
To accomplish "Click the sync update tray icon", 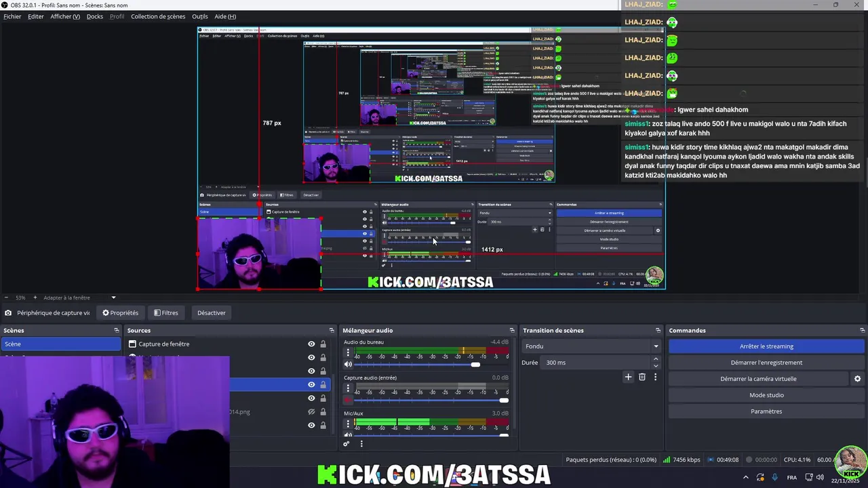I will tap(760, 477).
